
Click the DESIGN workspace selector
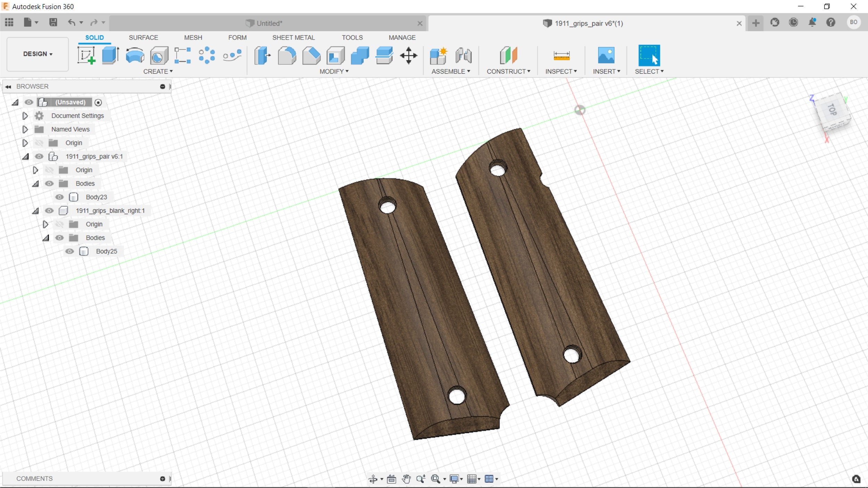(x=37, y=54)
